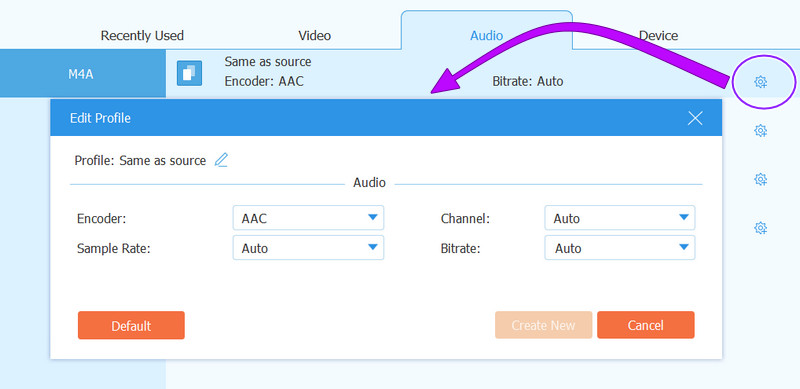Click the Default button
The image size is (800, 389).
click(x=131, y=325)
